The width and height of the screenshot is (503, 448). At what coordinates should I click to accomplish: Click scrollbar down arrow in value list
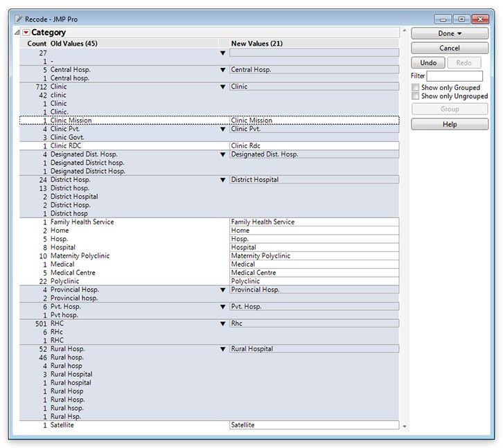[404, 427]
